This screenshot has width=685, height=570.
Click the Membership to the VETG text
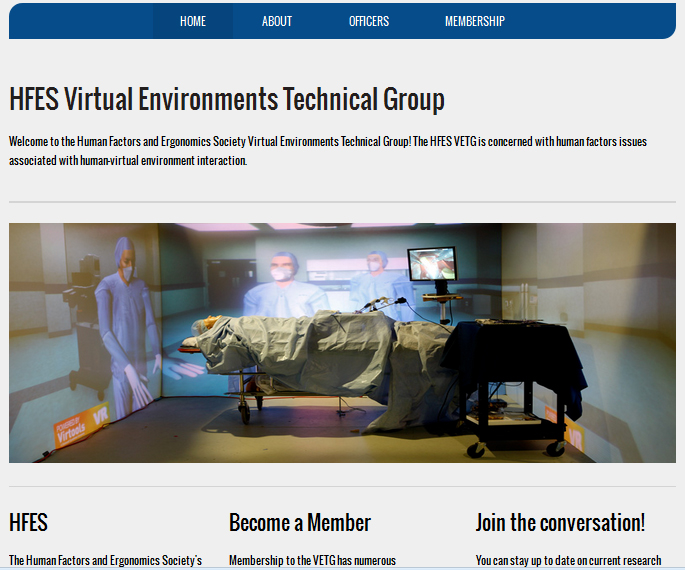pyautogui.click(x=312, y=560)
